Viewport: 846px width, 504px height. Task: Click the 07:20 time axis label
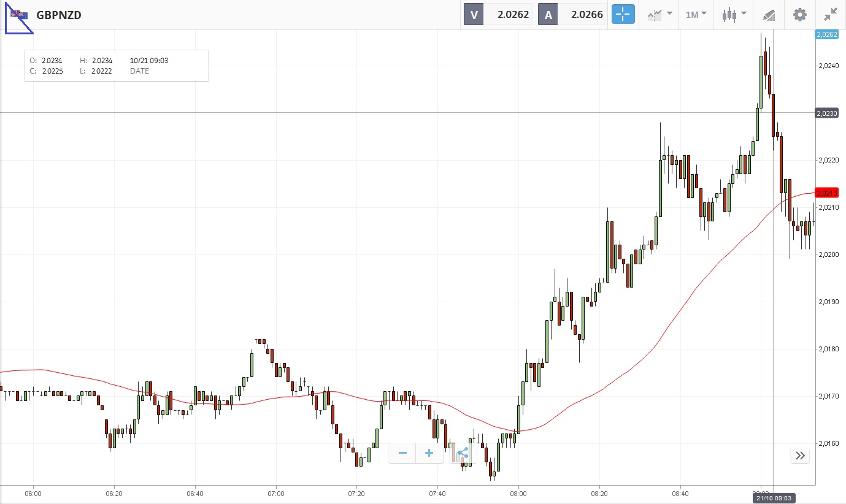[x=356, y=493]
